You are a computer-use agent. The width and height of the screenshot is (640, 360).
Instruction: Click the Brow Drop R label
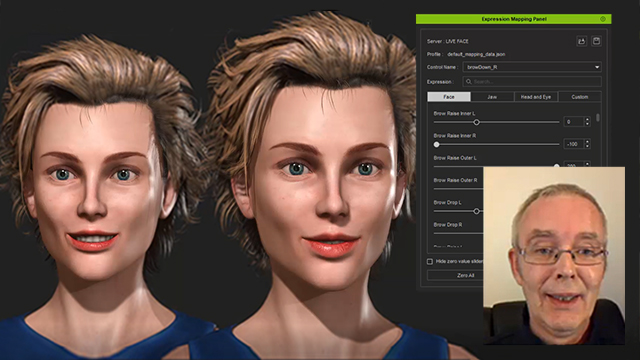click(448, 224)
